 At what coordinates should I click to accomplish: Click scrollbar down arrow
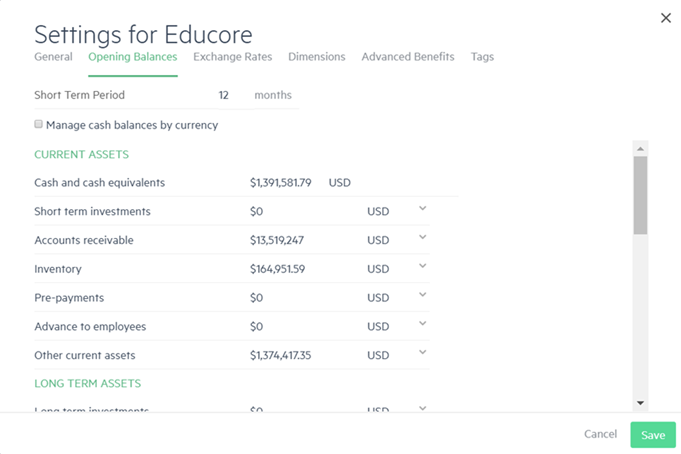click(640, 403)
